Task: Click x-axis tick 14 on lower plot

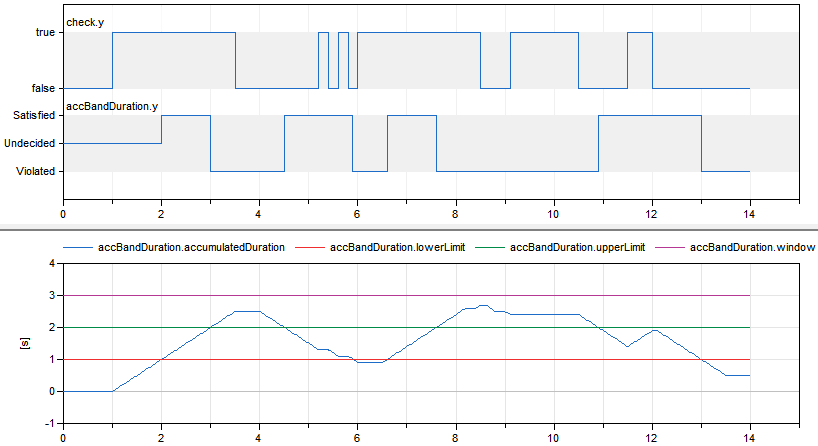Action: coord(749,437)
